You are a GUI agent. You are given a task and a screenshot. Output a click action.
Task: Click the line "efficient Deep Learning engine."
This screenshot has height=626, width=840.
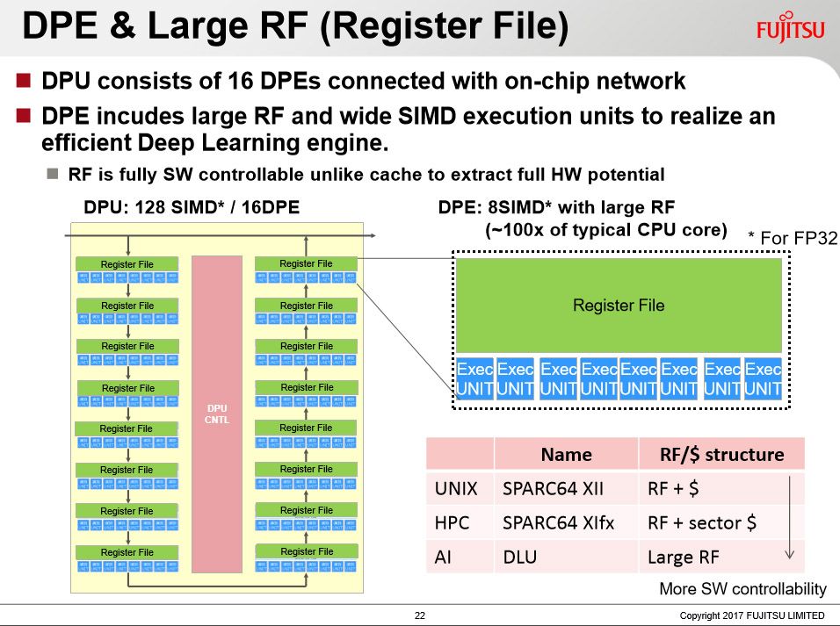tap(214, 143)
